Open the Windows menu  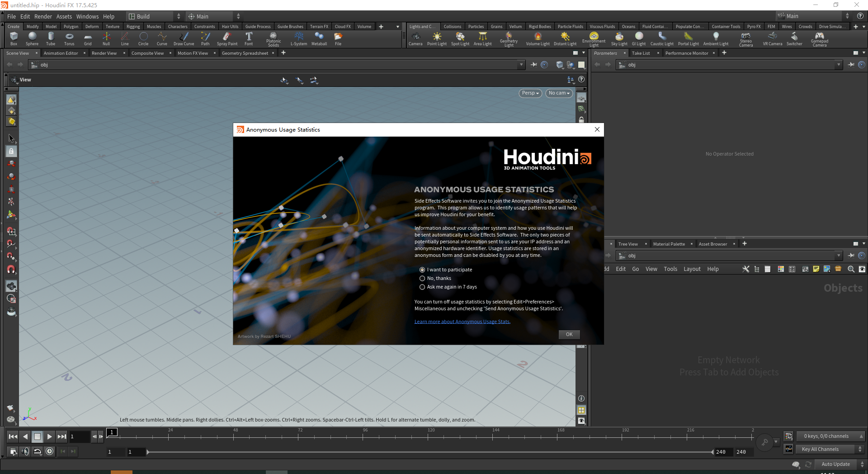coord(87,16)
